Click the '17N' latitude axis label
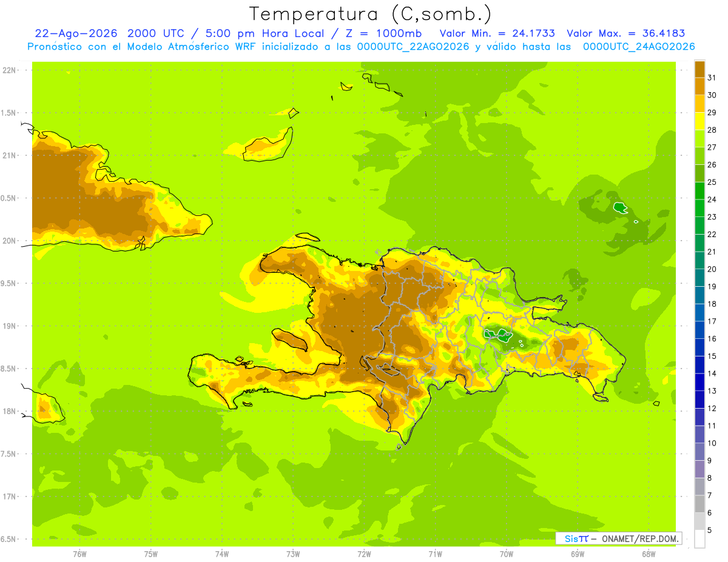Viewport: 728px width, 562px height. tap(10, 497)
